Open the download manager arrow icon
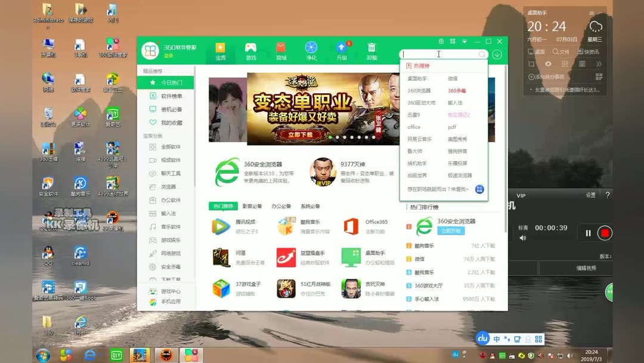The height and width of the screenshot is (363, 644). [497, 54]
